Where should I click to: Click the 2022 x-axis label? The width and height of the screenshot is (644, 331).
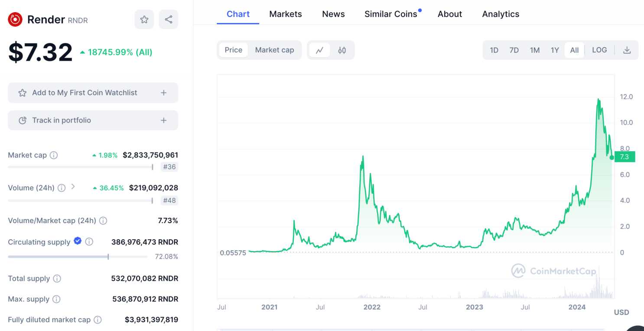tap(372, 307)
